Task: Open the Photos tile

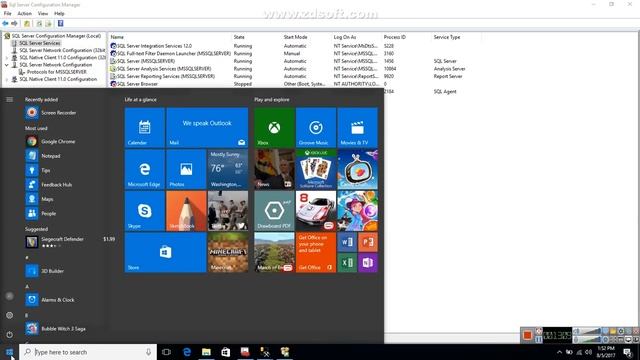Action: [x=186, y=169]
